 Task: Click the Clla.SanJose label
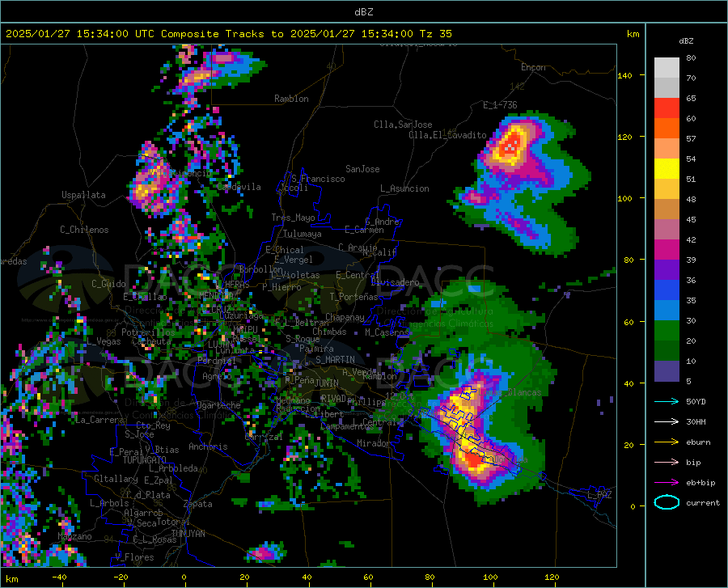(403, 125)
